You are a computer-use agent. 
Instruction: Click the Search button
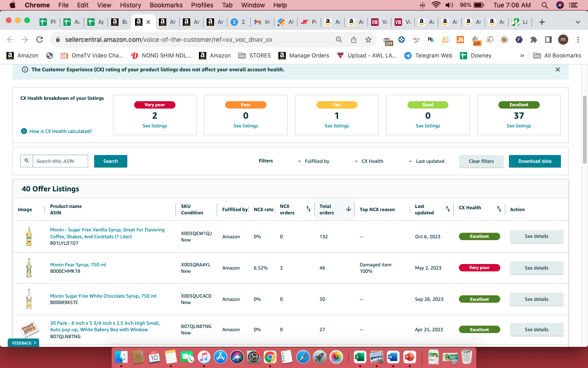click(x=111, y=161)
